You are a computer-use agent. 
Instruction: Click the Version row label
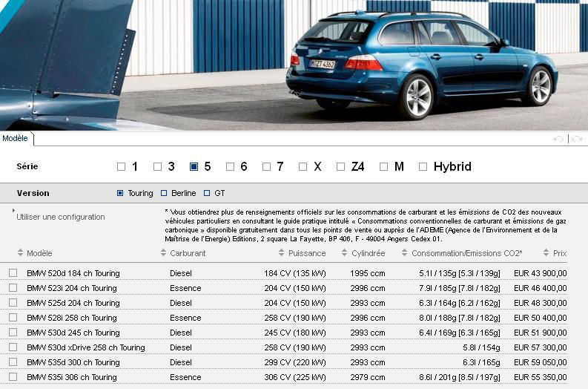click(33, 193)
